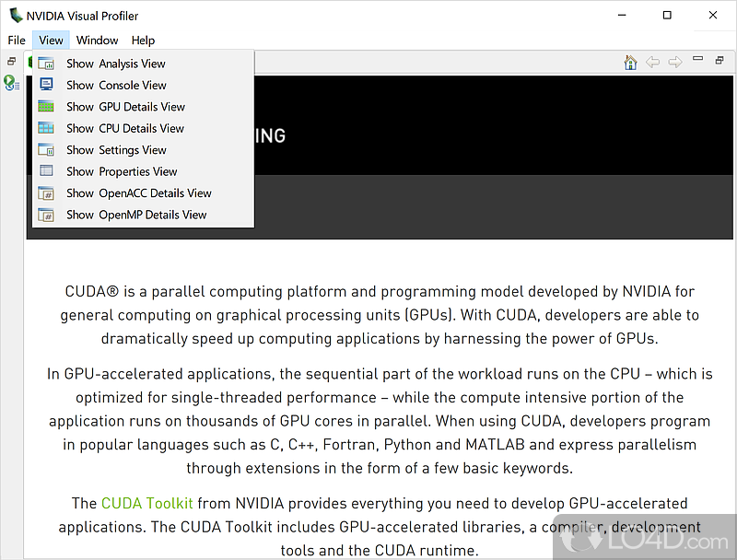Click the restore icon in the left sidebar

click(x=11, y=61)
